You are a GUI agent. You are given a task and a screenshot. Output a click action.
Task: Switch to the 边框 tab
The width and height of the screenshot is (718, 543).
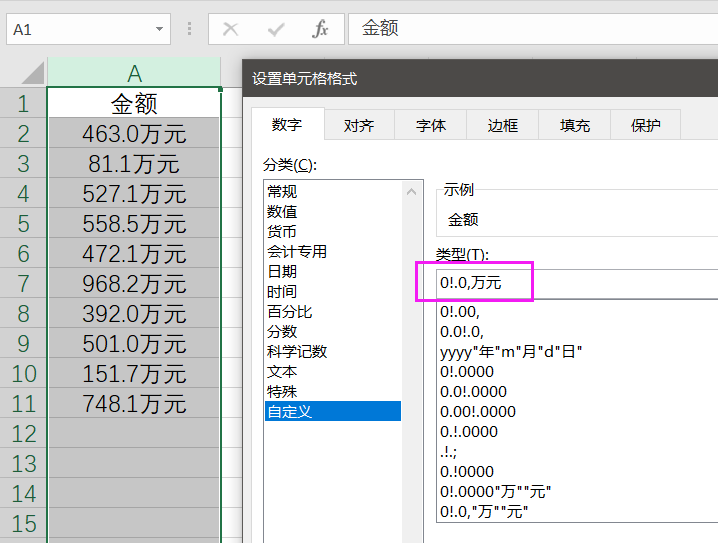coord(502,125)
